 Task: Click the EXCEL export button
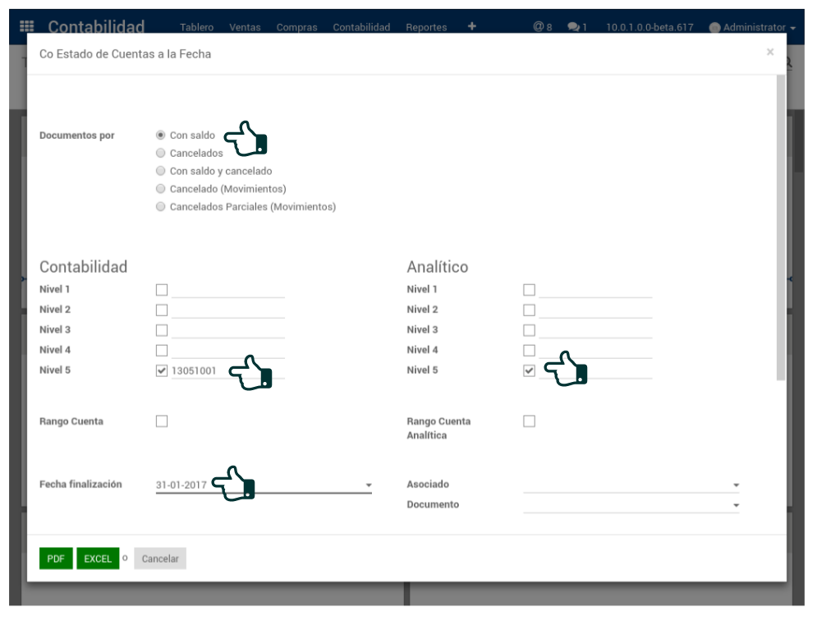click(x=98, y=559)
